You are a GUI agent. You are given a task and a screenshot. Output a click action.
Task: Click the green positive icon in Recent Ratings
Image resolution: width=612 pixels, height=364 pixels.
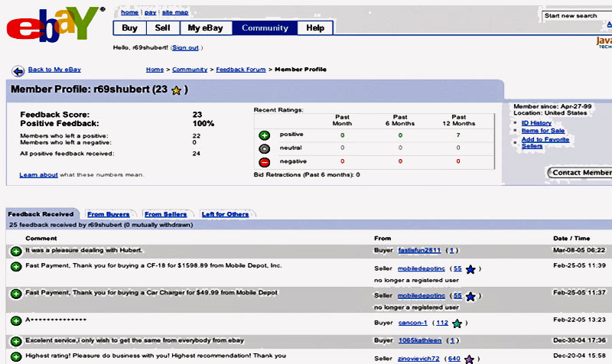[x=264, y=135]
